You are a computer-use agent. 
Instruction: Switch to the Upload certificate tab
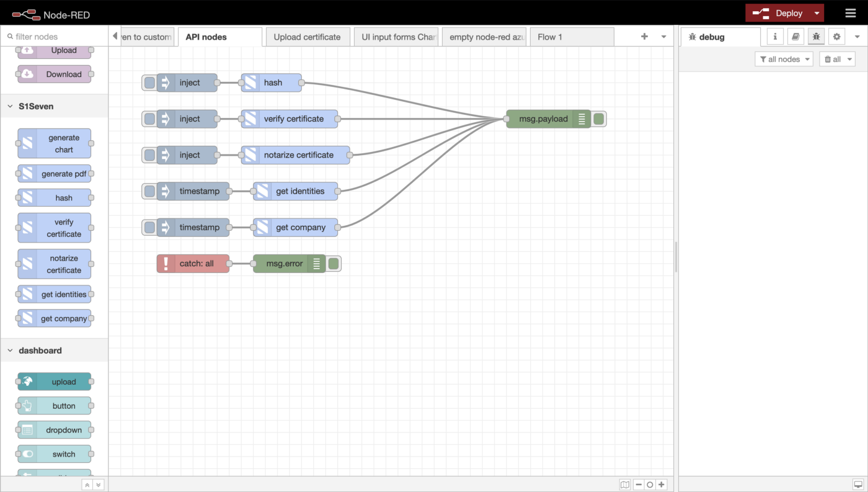(x=307, y=37)
